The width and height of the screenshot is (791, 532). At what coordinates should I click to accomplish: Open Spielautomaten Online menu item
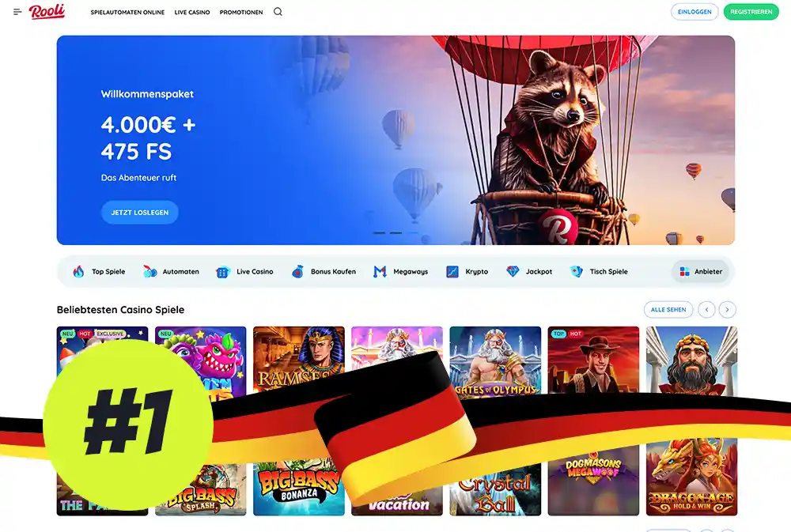(127, 12)
